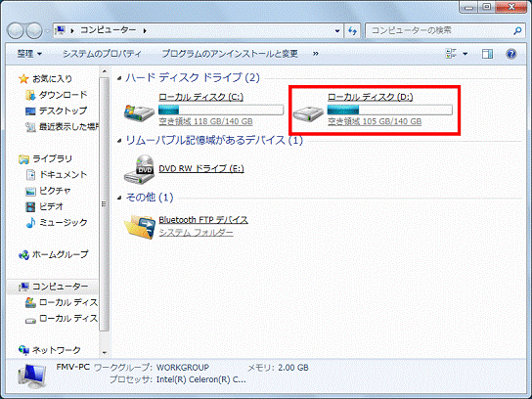Viewport: 532px width, 399px height.
Task: Click the DVD RW drive icon
Action: tap(139, 169)
